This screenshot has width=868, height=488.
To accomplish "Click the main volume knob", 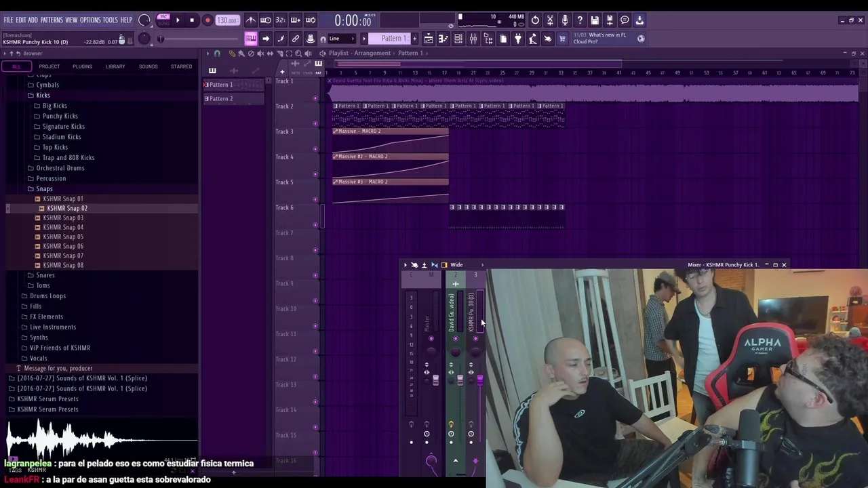I will [144, 20].
